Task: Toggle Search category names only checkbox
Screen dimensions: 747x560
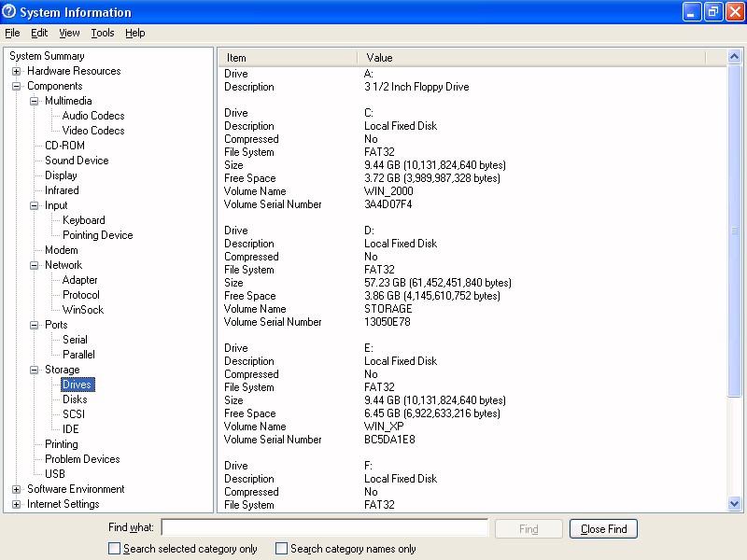Action: pyautogui.click(x=282, y=549)
